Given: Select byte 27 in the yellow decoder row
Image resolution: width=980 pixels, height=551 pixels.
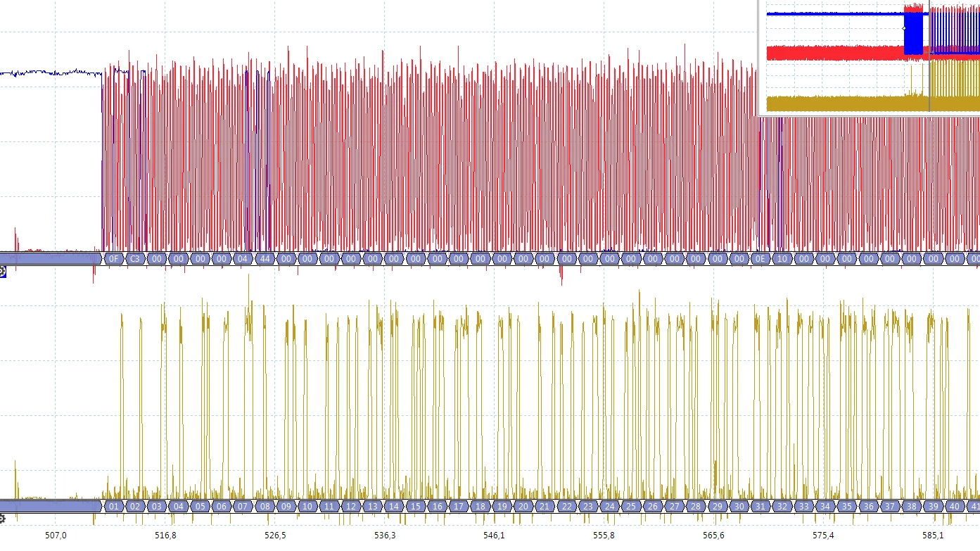Looking at the screenshot, I should pos(674,506).
